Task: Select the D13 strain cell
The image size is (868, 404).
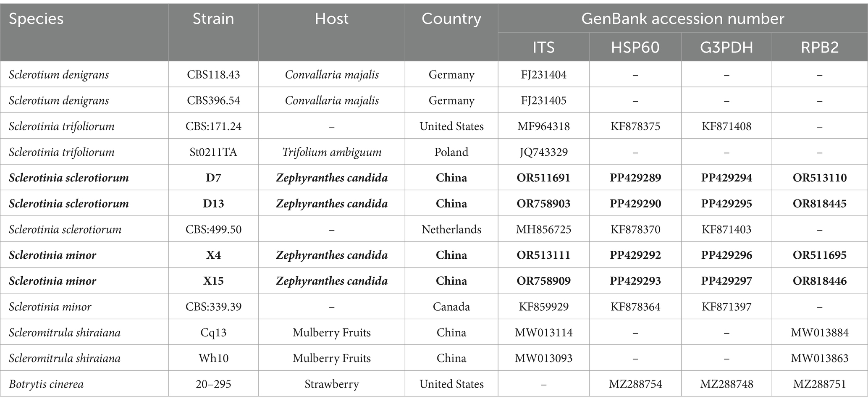Action: pyautogui.click(x=213, y=204)
